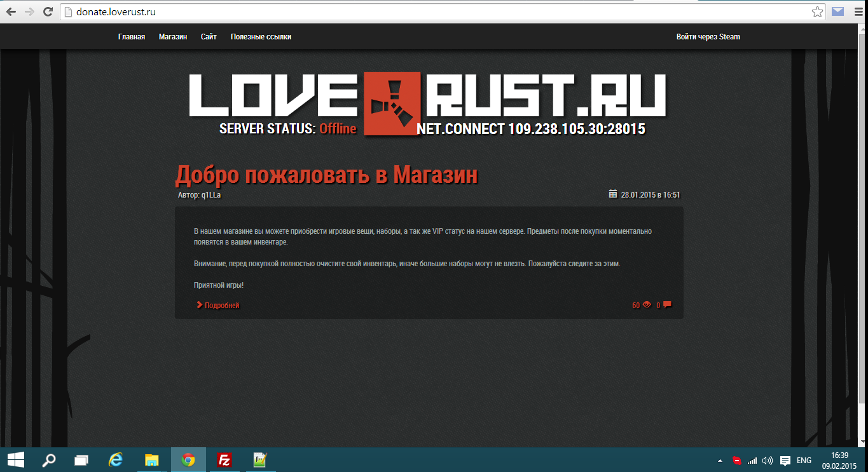Click the views count 60
The height and width of the screenshot is (472, 868).
pos(636,306)
